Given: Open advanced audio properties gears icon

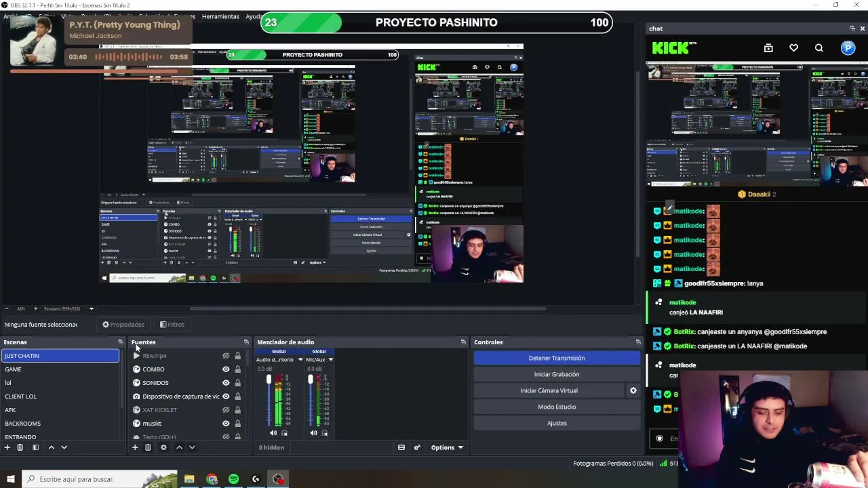Looking at the screenshot, I should click(x=417, y=447).
